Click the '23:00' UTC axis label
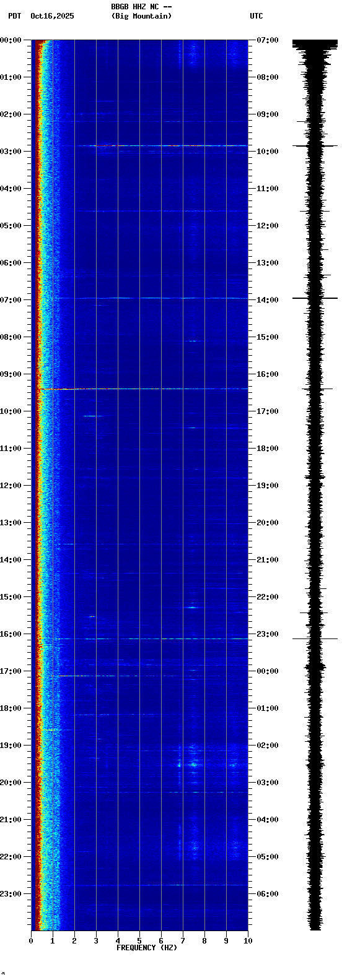This screenshot has width=342, height=980. click(268, 634)
